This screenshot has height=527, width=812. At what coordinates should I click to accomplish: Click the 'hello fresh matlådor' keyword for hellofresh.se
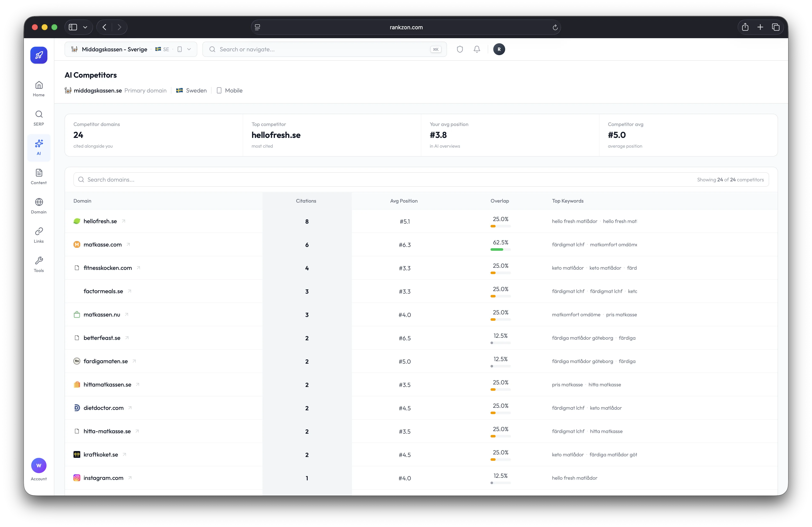tap(575, 221)
